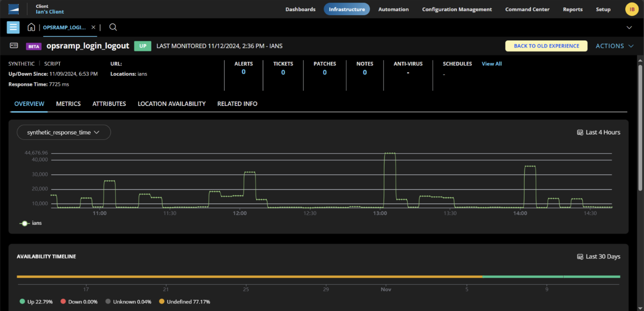This screenshot has height=311, width=644.
Task: Click the page vertical scrollbar thumb
Action: point(640,128)
